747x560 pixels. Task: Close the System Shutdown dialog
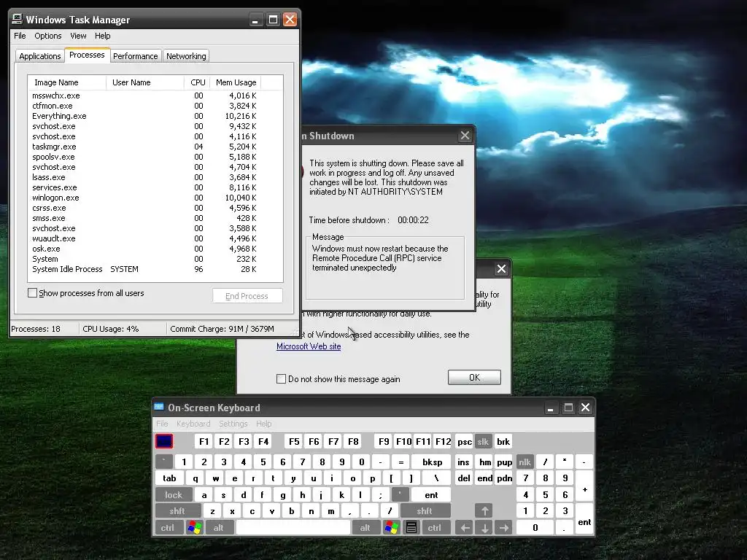[465, 136]
